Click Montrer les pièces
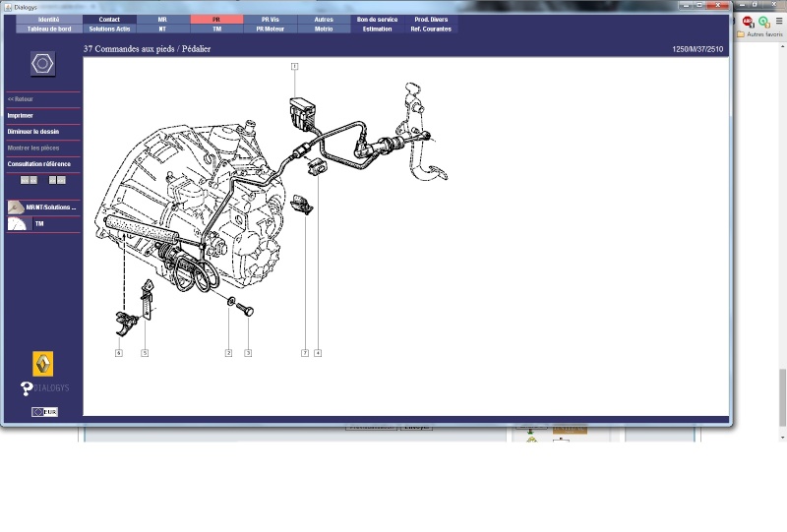 point(33,148)
